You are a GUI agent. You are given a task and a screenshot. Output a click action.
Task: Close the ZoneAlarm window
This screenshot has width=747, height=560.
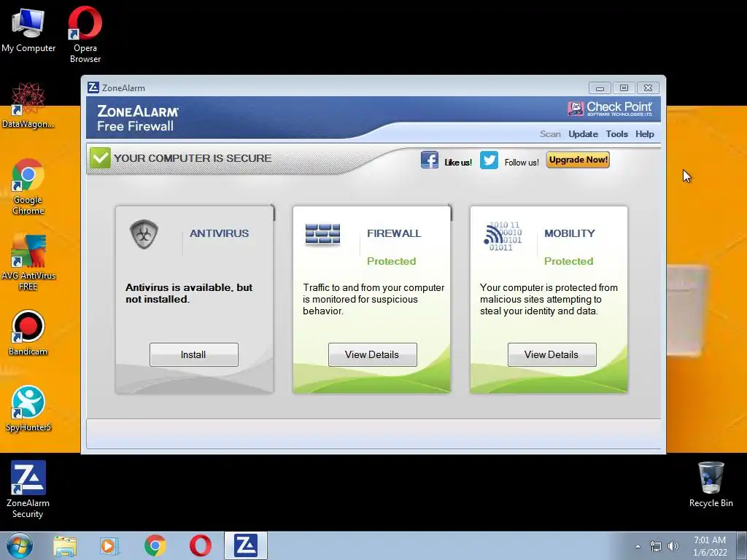pyautogui.click(x=648, y=88)
